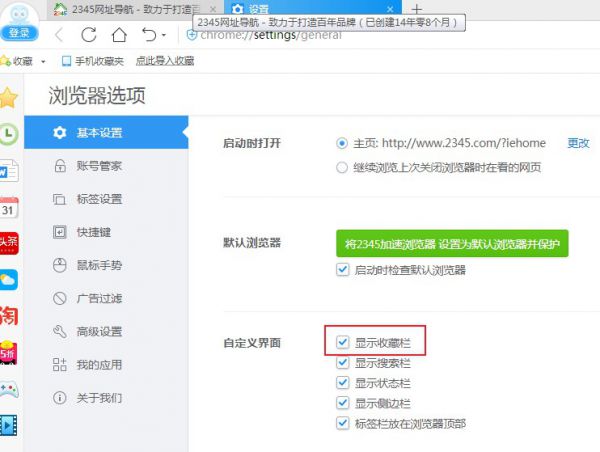Toggle 显示侧边栏 checkbox
Image resolution: width=600 pixels, height=452 pixels.
[x=342, y=403]
